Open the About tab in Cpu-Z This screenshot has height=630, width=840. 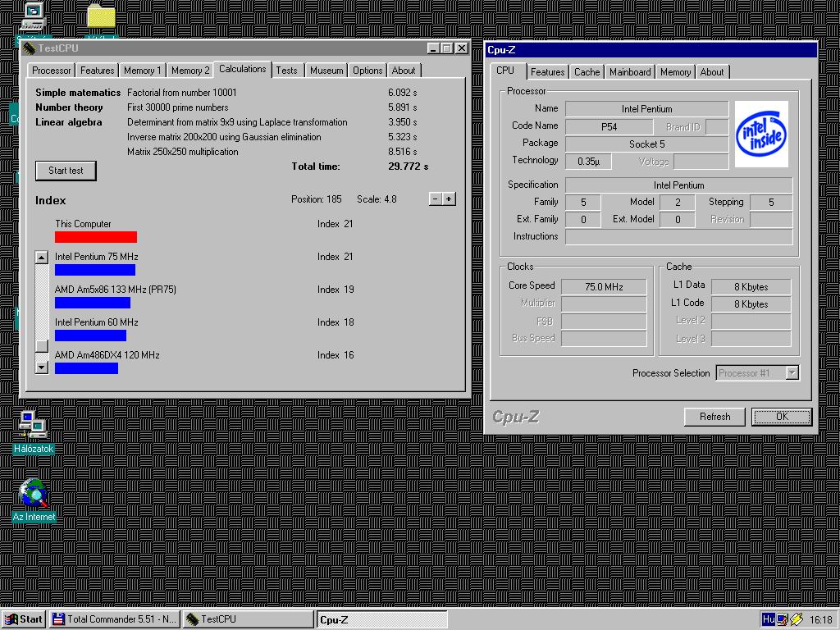712,72
